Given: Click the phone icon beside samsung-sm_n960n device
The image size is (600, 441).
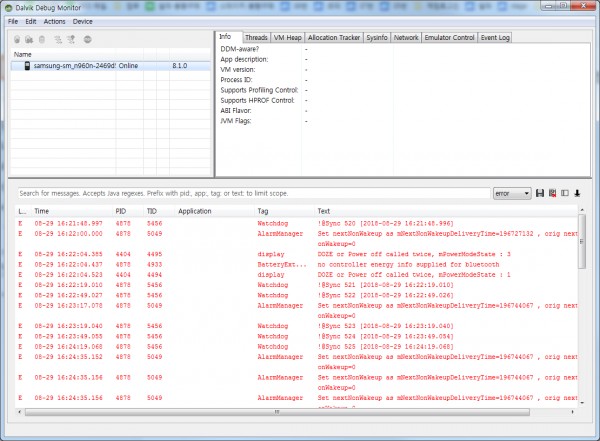Looking at the screenshot, I should click(27, 66).
